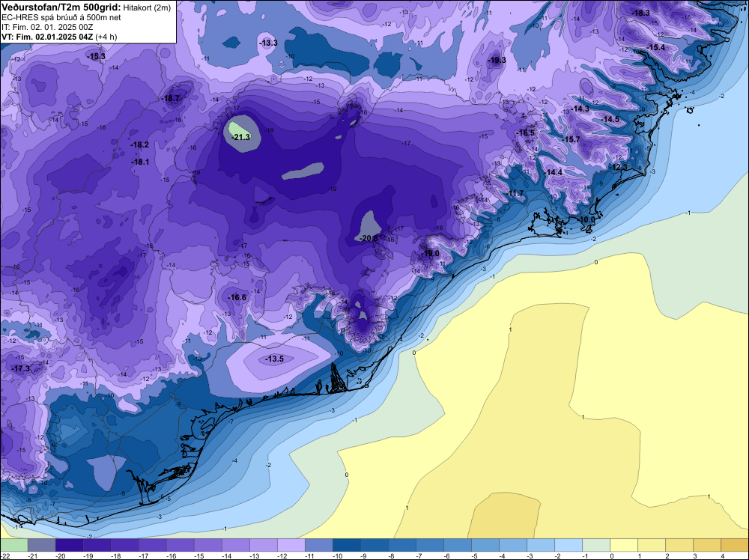749x560 pixels.
Task: Click the -10.0 coastal temperature label
Action: 586,219
